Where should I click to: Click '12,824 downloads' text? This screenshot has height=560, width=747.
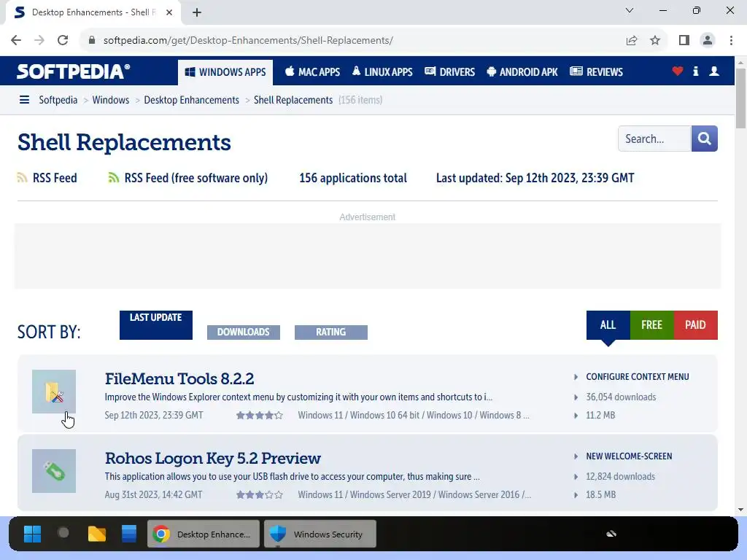[620, 476]
